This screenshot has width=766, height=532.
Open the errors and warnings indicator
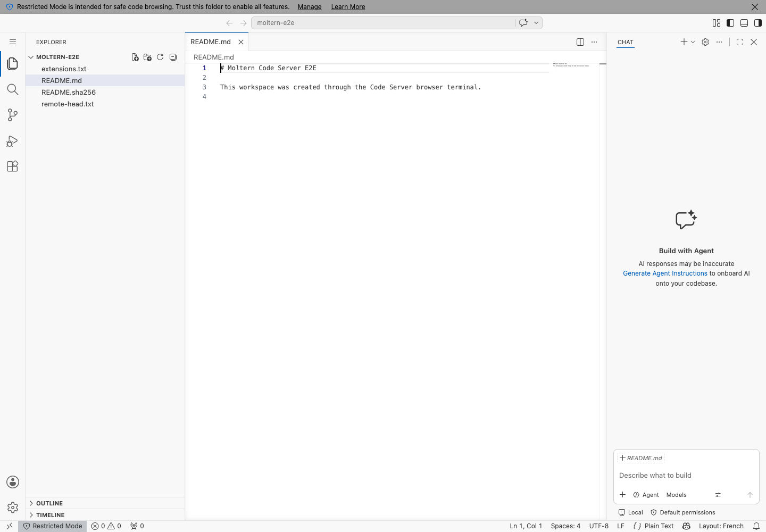point(106,526)
